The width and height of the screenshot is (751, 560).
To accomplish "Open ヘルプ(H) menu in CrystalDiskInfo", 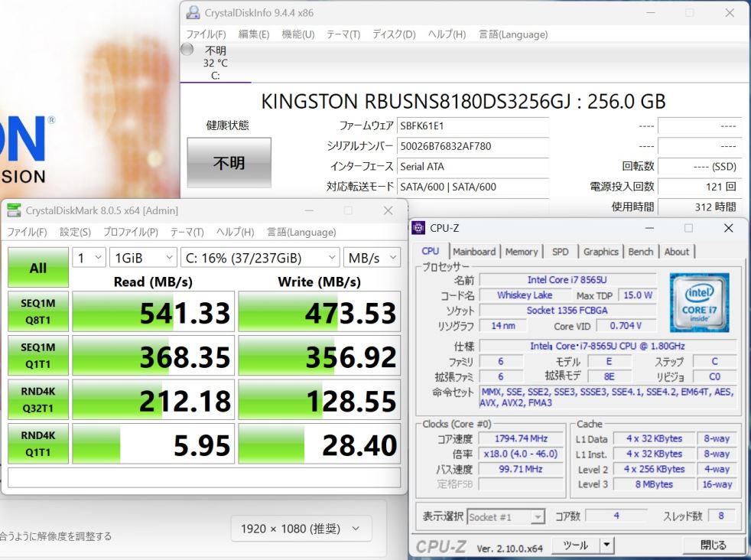I will [x=447, y=34].
